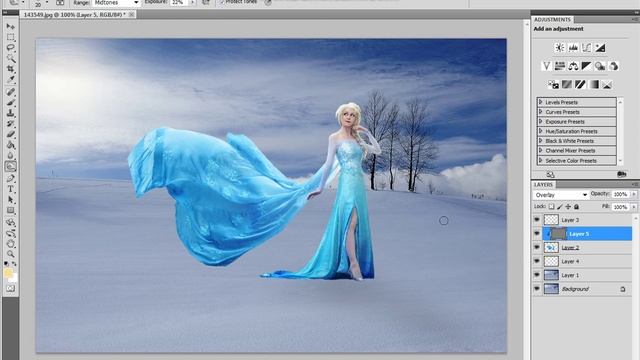Add a Gradient Map adjustment
This screenshot has height=360, width=640.
[x=593, y=84]
